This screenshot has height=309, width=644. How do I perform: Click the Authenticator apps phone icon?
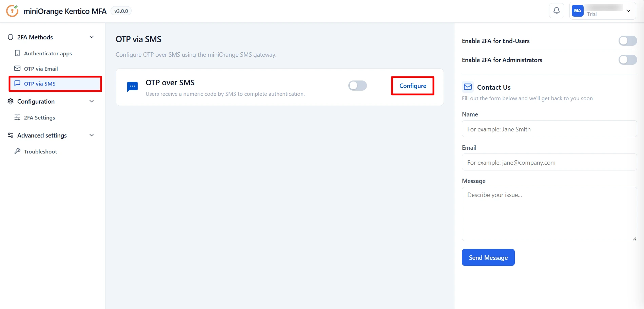point(17,53)
